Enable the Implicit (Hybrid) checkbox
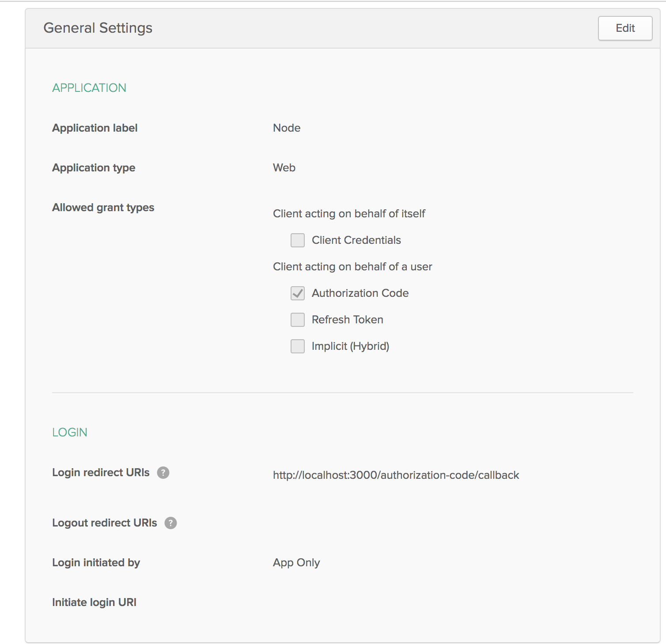Viewport: 666px width, 644px height. pos(298,346)
